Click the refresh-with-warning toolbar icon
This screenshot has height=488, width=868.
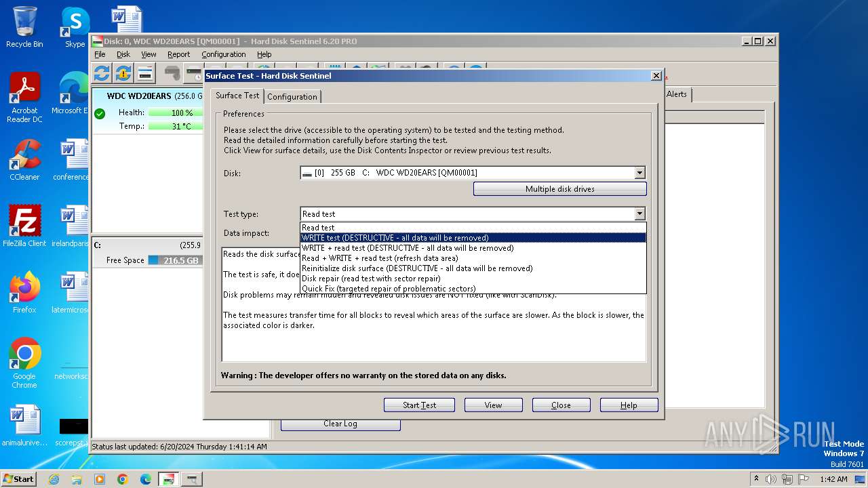pos(123,73)
